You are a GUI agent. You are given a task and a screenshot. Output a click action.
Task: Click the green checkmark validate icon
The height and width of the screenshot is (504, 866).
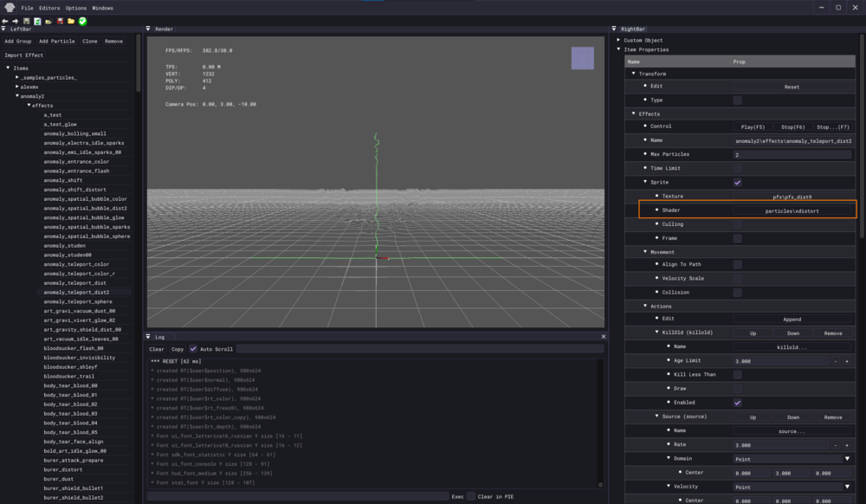point(81,21)
